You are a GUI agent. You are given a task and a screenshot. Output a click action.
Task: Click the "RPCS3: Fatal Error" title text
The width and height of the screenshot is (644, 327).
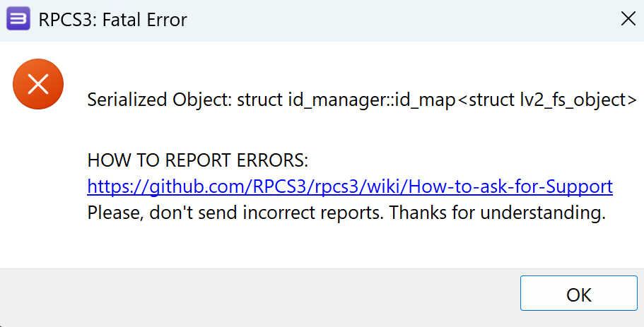pos(113,20)
